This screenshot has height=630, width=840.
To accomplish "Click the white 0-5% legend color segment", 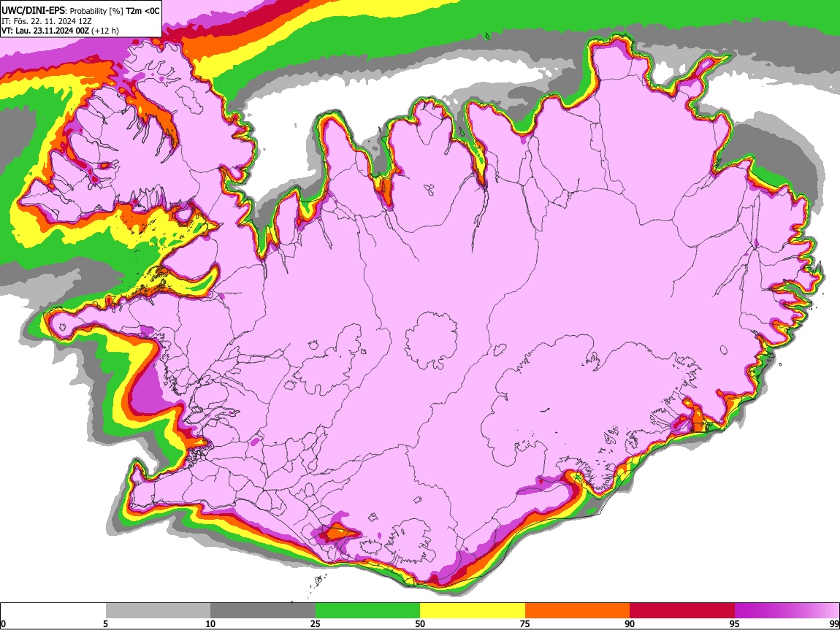I will click(x=53, y=611).
